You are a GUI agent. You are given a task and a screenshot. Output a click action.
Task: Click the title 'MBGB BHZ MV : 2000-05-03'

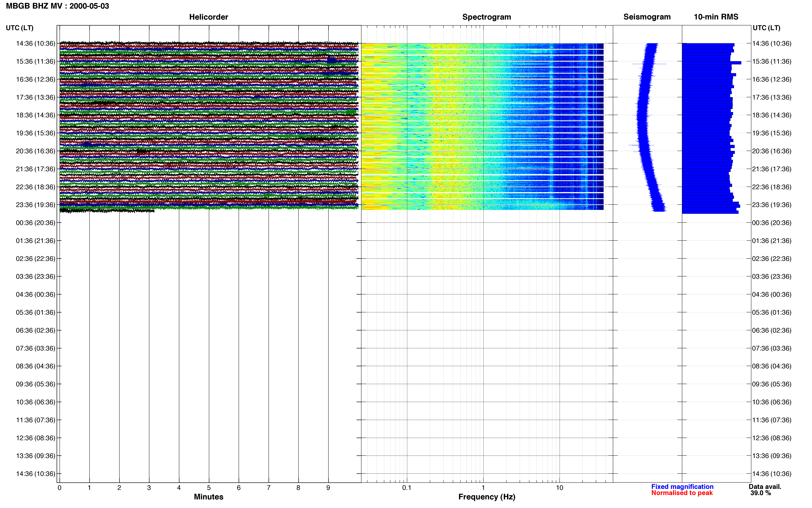[x=57, y=6]
